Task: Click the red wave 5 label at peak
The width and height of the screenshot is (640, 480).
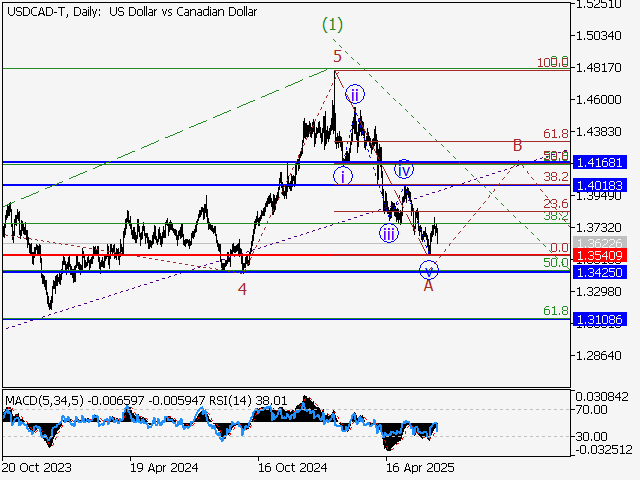Action: pos(338,55)
